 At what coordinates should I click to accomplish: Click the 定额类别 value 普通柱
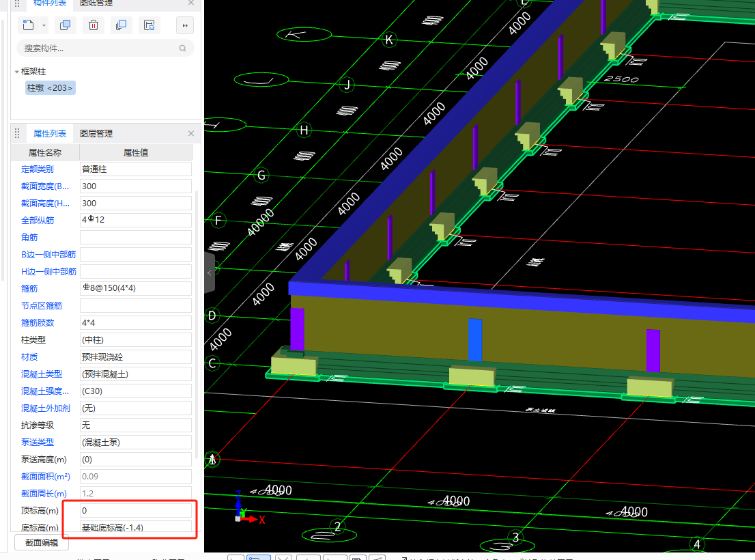pos(136,169)
